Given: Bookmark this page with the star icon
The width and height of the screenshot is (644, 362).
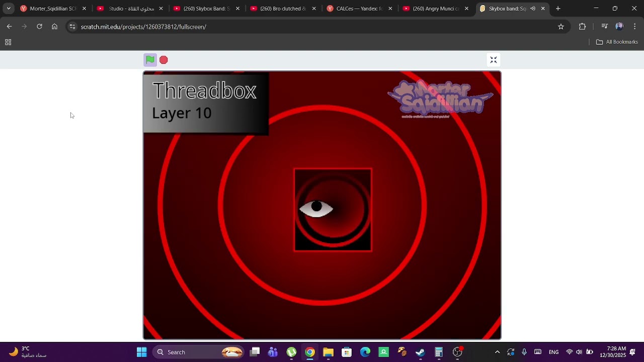Looking at the screenshot, I should (561, 27).
